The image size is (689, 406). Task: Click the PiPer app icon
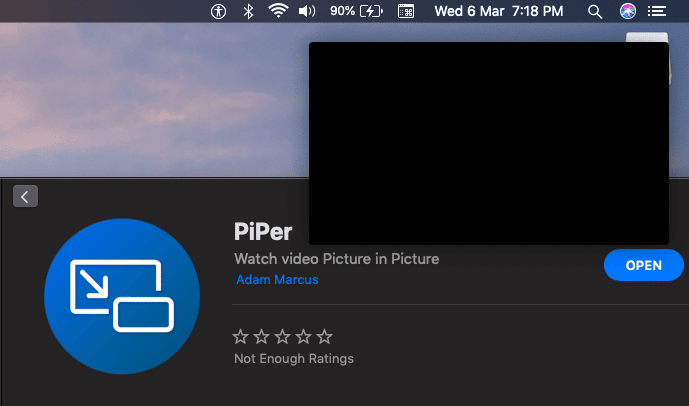click(122, 296)
